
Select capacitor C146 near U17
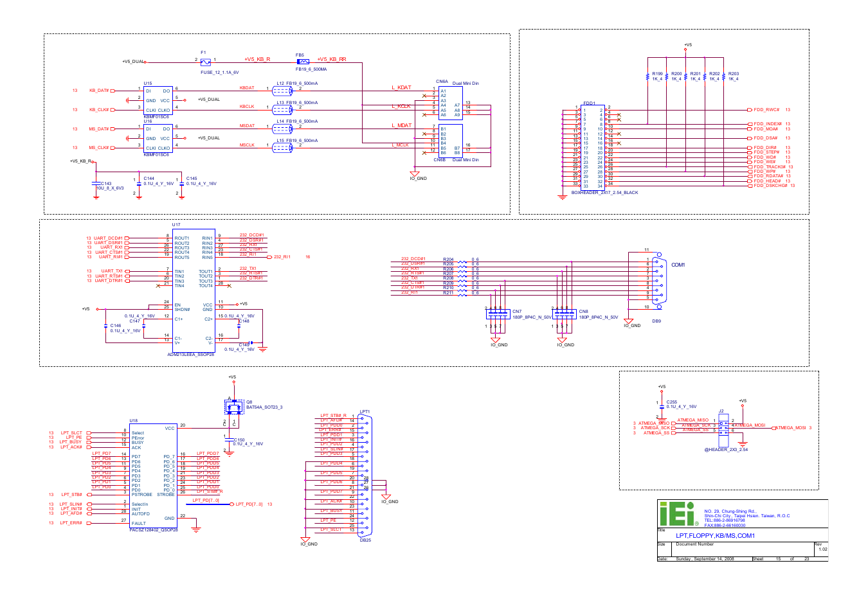tap(105, 326)
